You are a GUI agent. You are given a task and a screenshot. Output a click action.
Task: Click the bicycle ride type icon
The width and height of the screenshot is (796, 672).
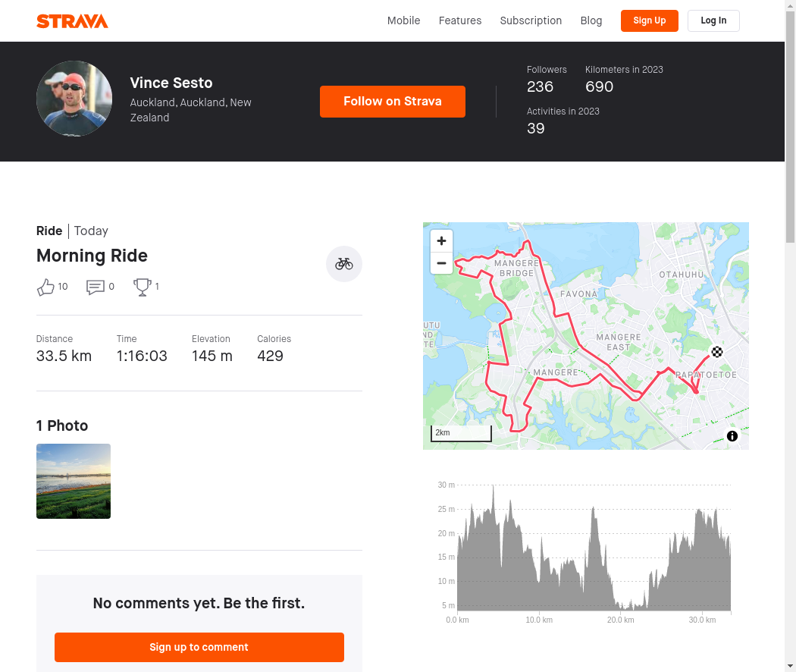pos(344,264)
